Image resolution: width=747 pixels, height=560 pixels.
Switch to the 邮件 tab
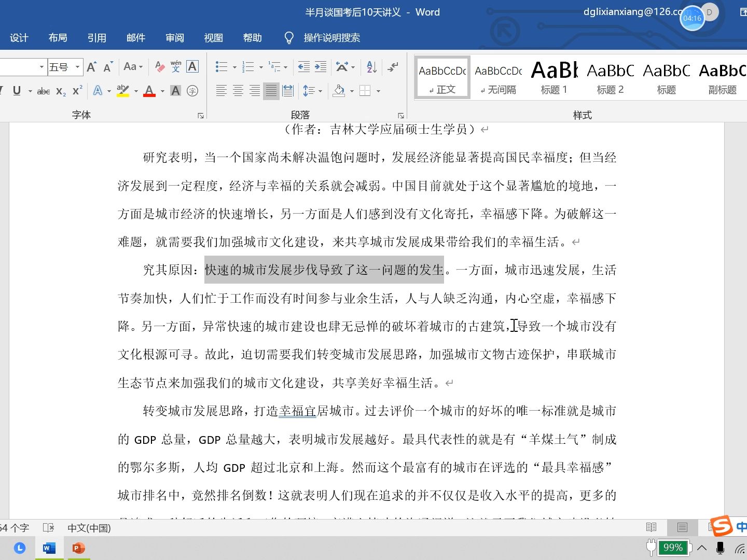pos(136,38)
